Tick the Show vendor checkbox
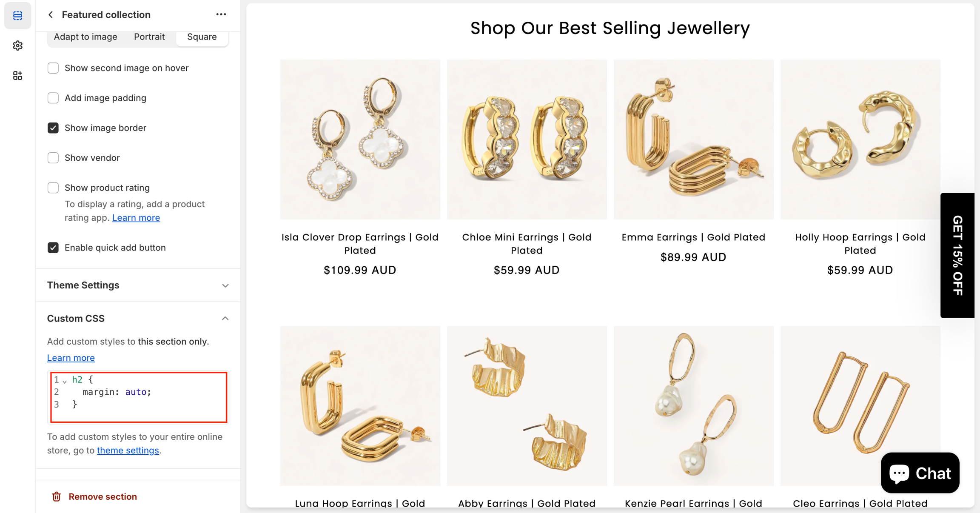This screenshot has width=980, height=513. click(53, 158)
